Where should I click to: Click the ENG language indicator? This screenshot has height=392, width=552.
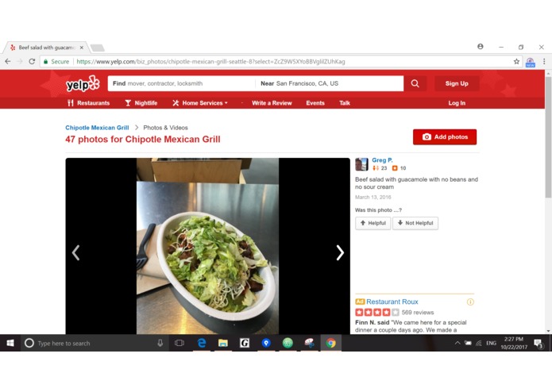pyautogui.click(x=491, y=343)
